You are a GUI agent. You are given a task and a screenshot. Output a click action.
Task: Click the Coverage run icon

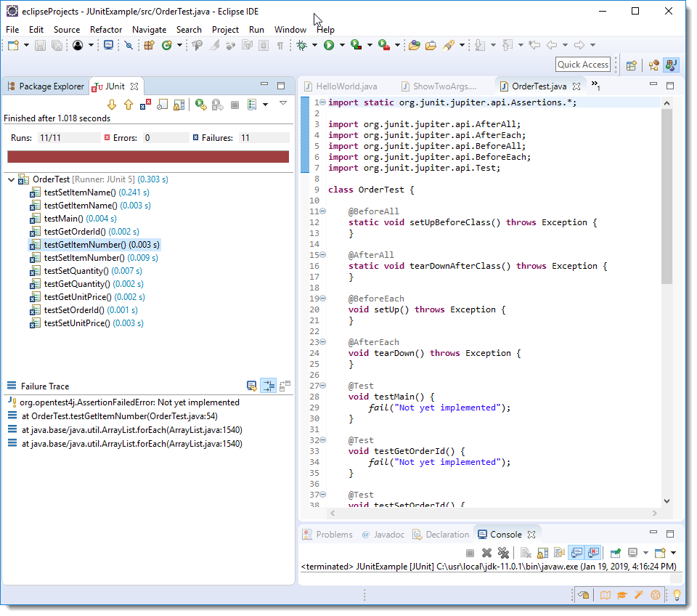click(356, 45)
